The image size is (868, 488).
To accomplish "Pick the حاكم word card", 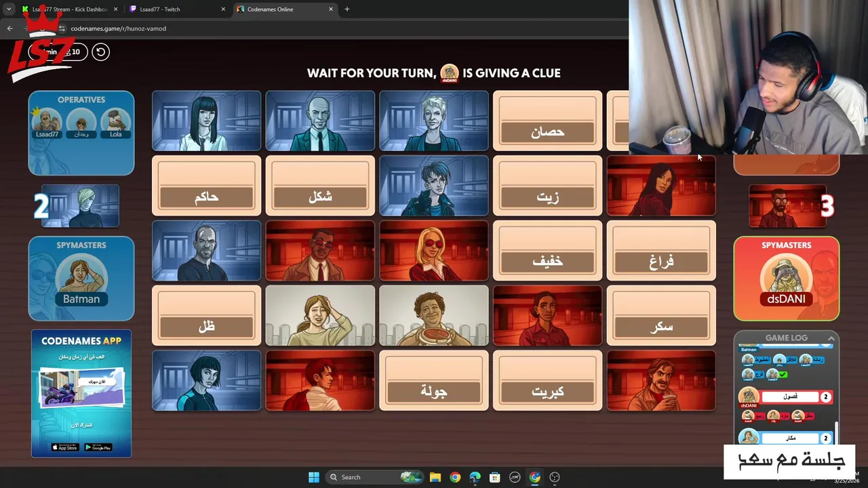I will (x=206, y=186).
